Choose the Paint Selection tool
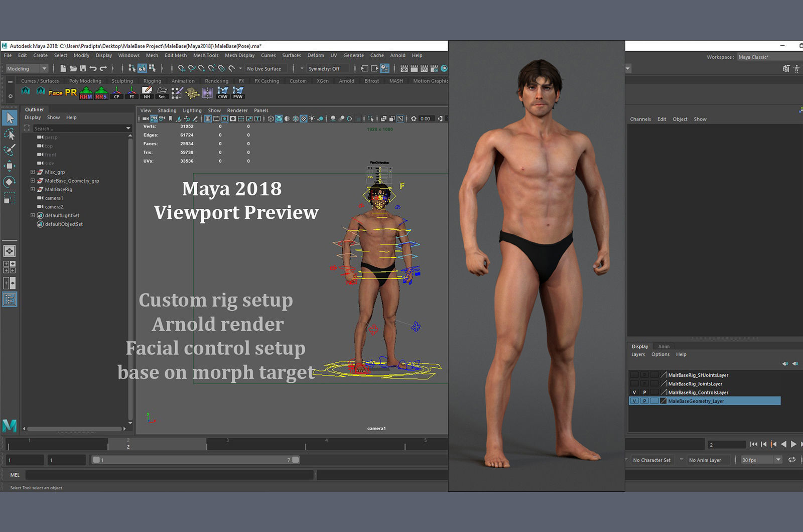The height and width of the screenshot is (532, 803). (10, 150)
